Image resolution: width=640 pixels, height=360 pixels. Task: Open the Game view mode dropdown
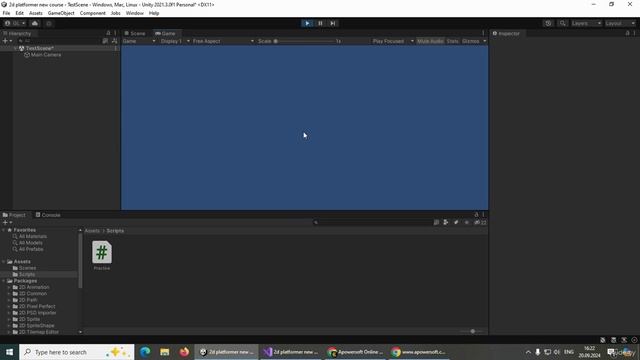tap(139, 41)
